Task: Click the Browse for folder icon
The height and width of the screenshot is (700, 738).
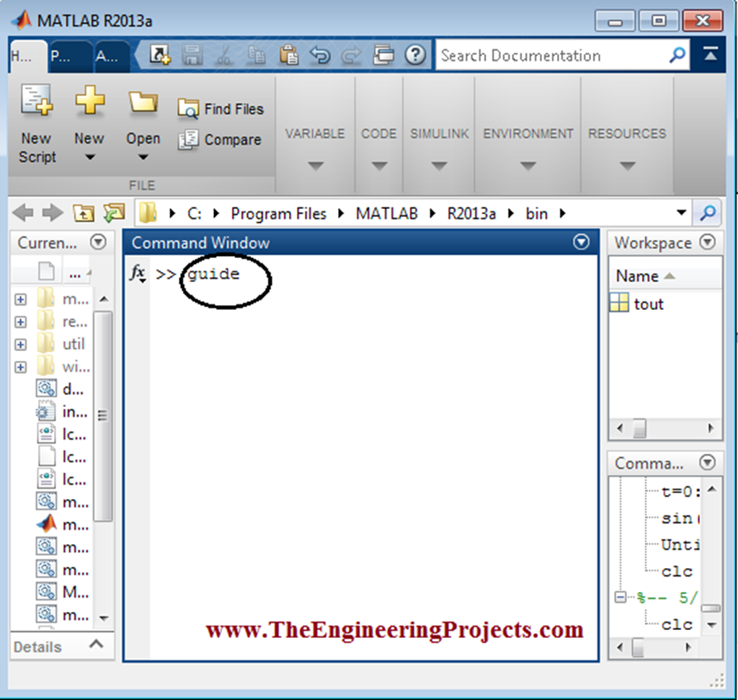Action: 114,213
